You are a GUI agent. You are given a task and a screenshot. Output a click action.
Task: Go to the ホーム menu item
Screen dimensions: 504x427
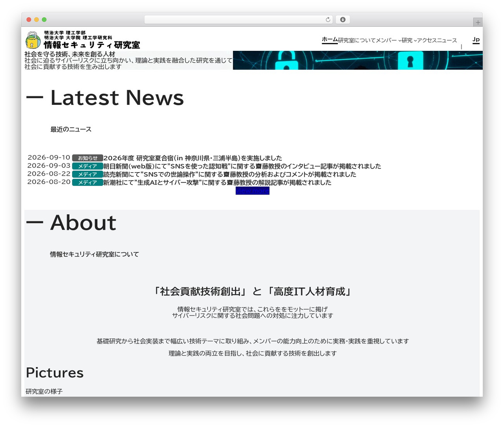click(x=330, y=39)
